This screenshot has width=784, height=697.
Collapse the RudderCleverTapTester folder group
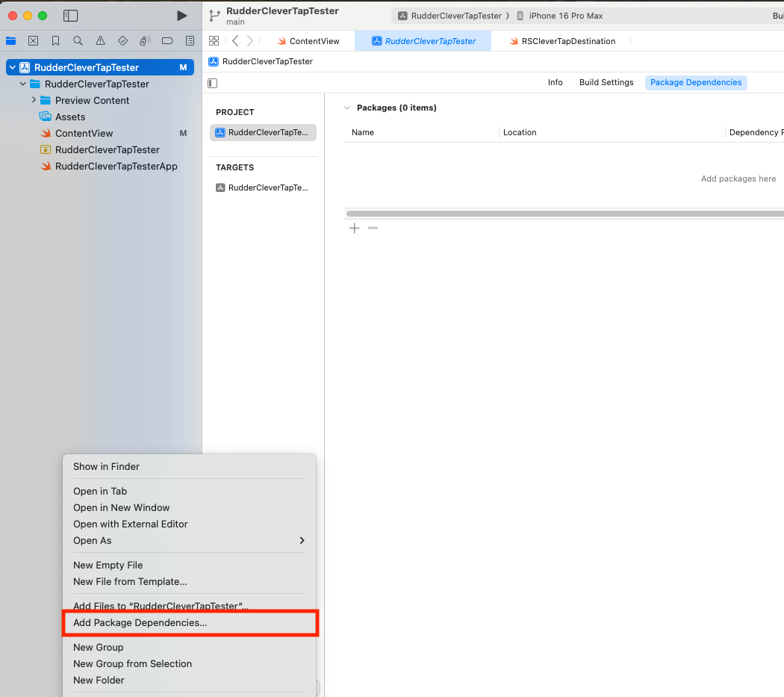coord(22,84)
